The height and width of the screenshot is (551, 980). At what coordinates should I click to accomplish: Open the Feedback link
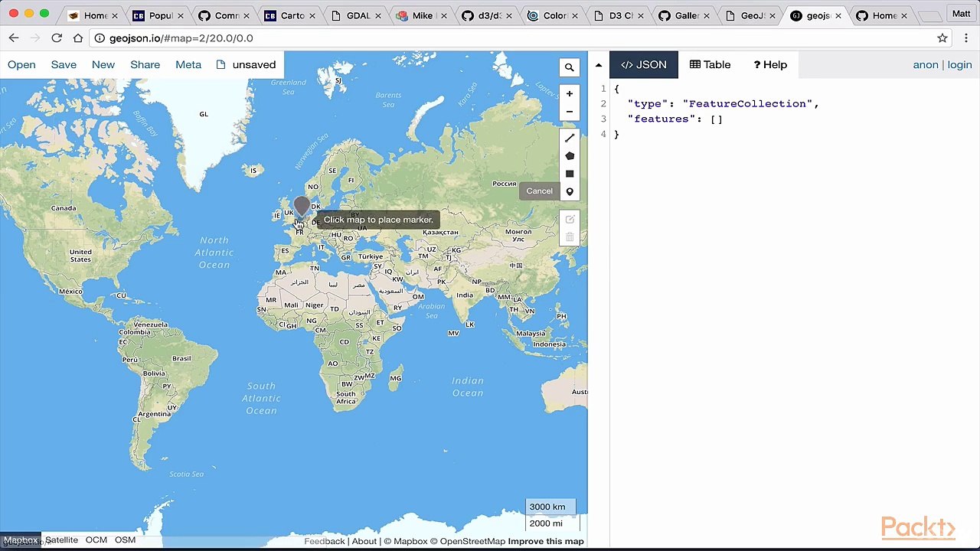tap(324, 542)
